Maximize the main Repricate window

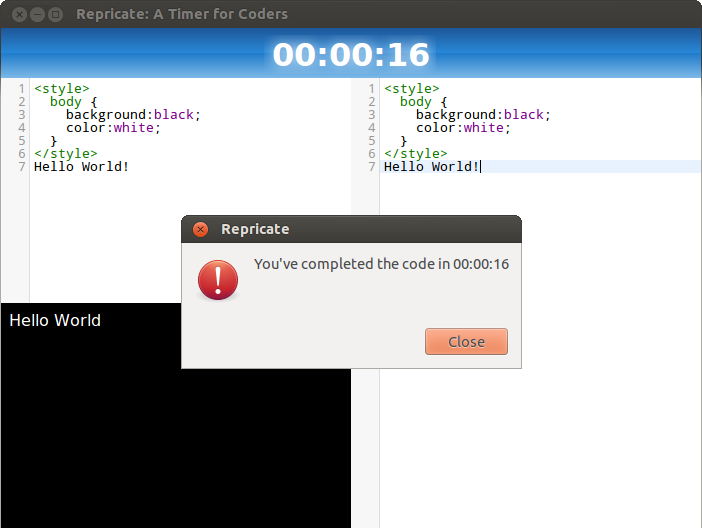pos(55,14)
